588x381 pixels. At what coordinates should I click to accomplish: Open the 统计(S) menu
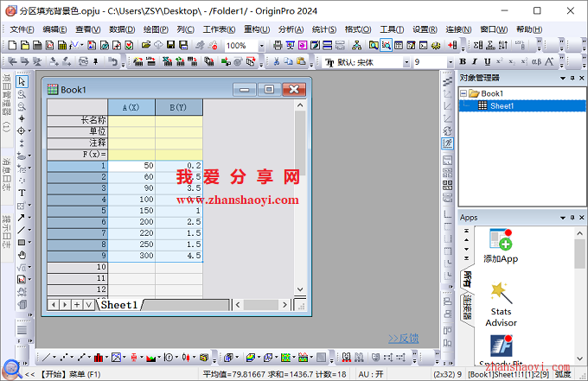[x=324, y=29]
